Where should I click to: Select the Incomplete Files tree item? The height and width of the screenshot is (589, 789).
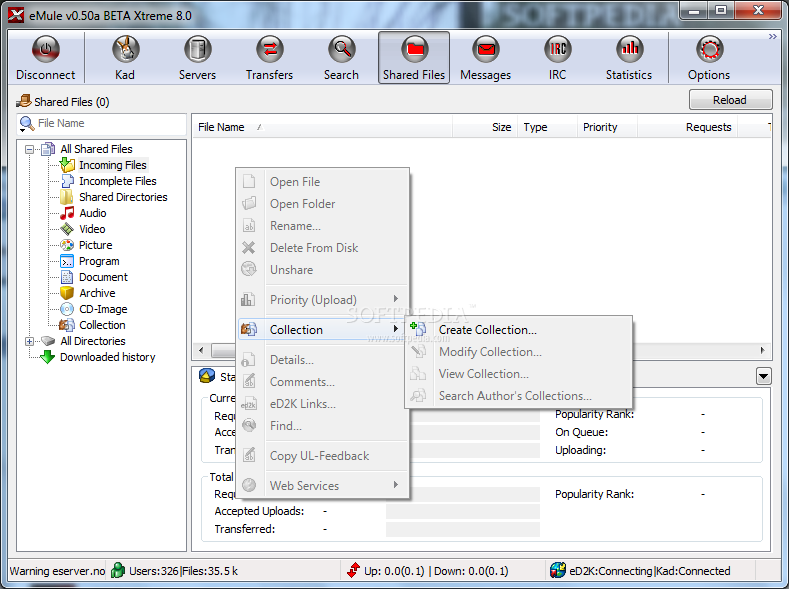tap(118, 181)
